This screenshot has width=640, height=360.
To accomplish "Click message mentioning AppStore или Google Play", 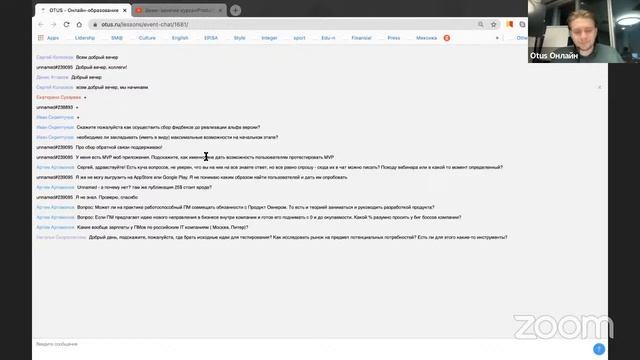I will tap(211, 178).
